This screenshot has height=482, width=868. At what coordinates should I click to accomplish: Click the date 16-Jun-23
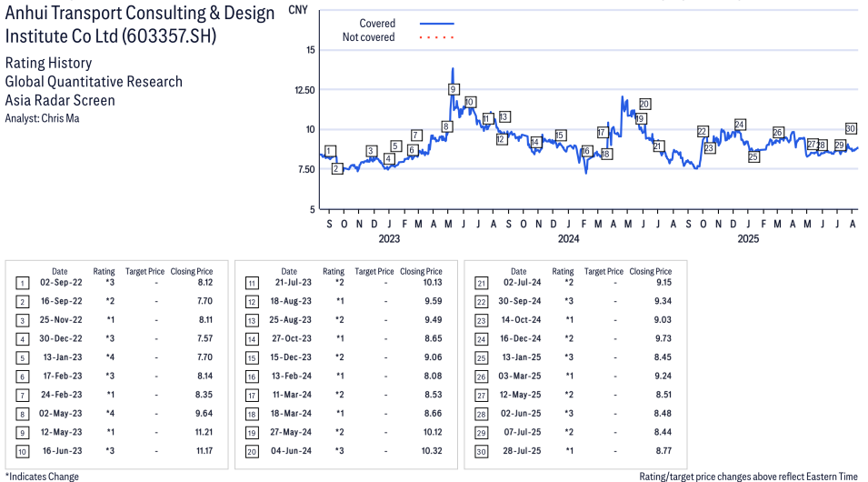pos(62,451)
